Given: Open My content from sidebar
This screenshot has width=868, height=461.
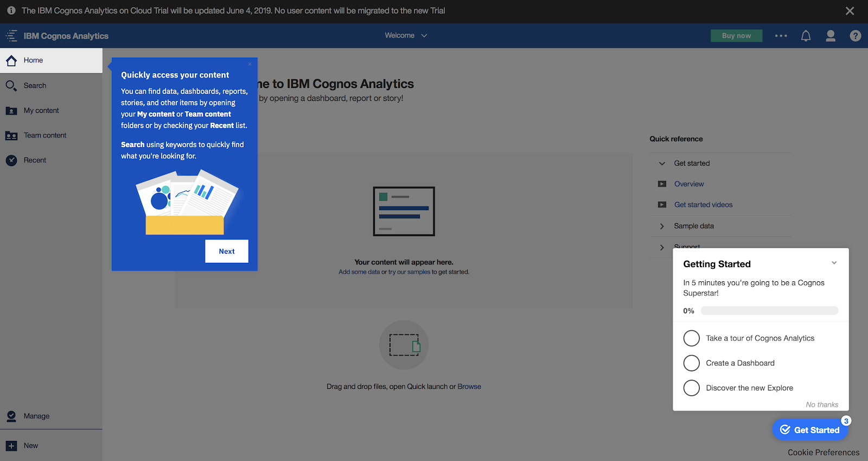Looking at the screenshot, I should [41, 111].
